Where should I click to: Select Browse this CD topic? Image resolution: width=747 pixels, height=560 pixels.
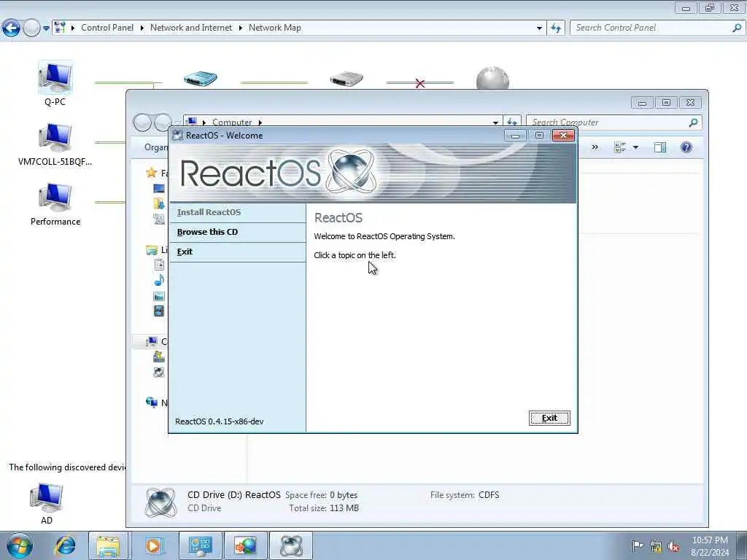(207, 232)
